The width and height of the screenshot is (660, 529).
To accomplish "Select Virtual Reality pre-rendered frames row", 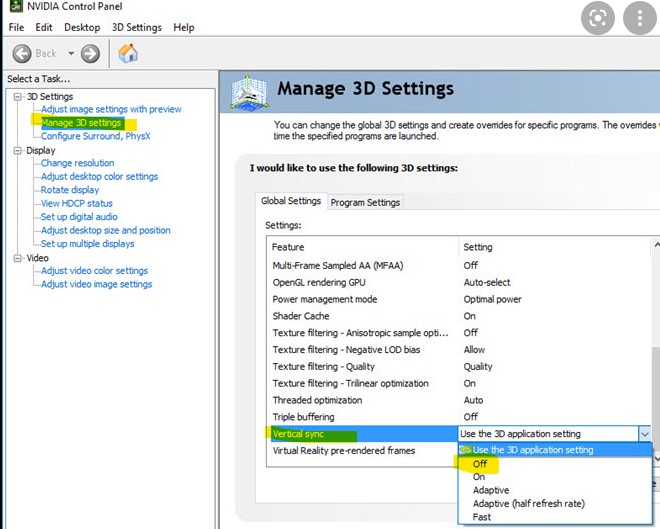I will (363, 451).
